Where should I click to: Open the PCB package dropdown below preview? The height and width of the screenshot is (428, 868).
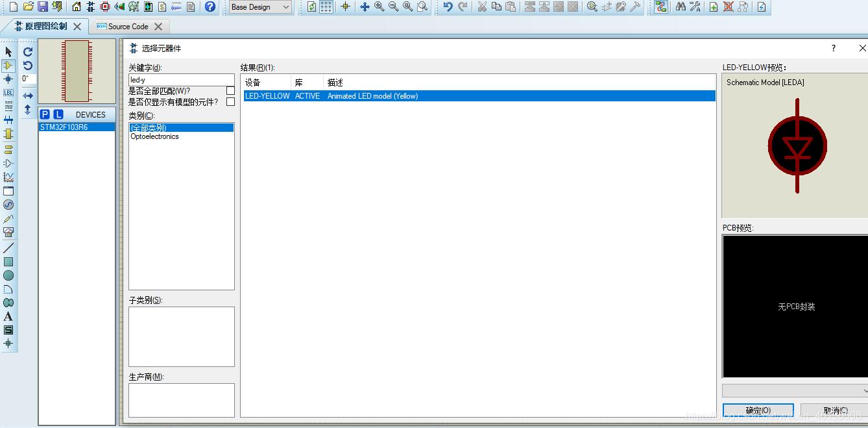coord(795,390)
